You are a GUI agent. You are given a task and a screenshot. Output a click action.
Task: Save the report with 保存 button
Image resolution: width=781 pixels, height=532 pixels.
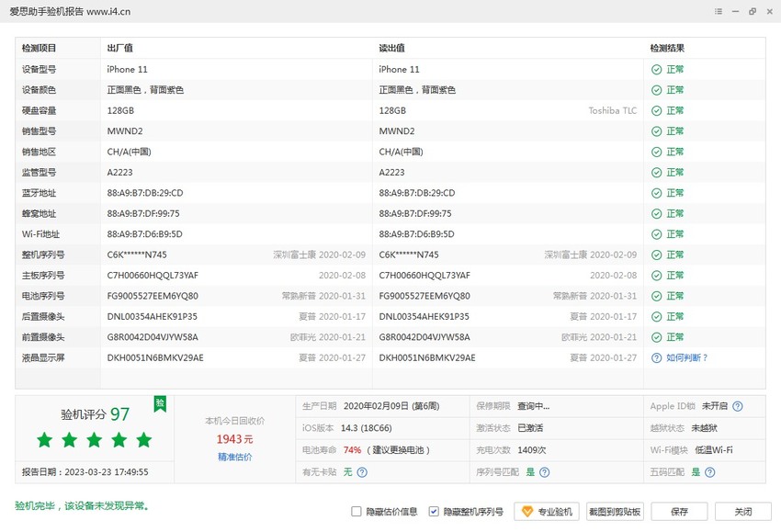679,512
